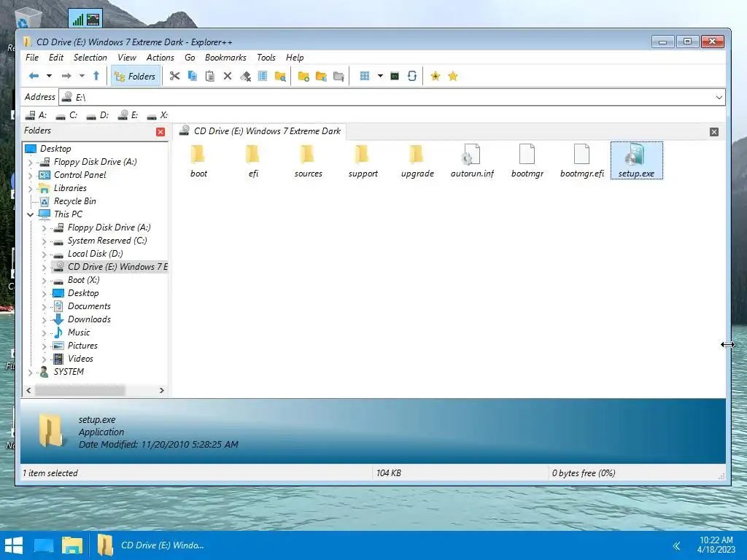
Task: Close the current tab with gray X
Action: [713, 132]
